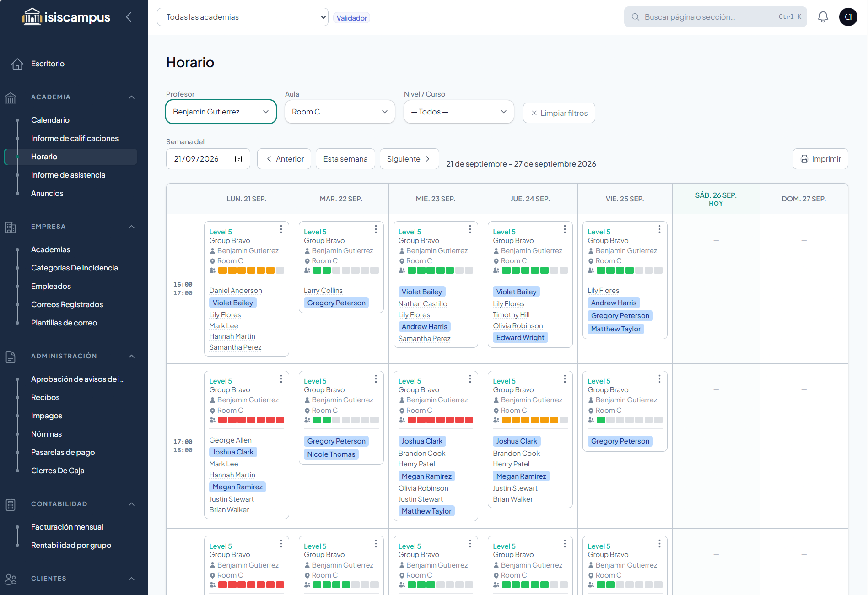Open options menu for Thursday 16:00 class card
The image size is (868, 595).
(565, 229)
